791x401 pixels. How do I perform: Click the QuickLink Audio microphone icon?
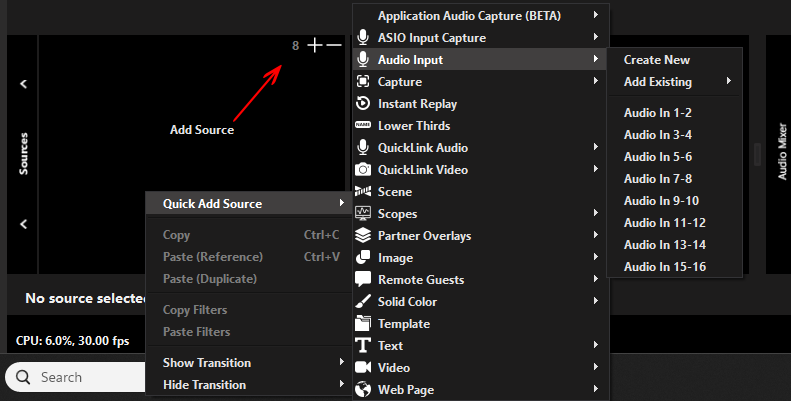363,147
